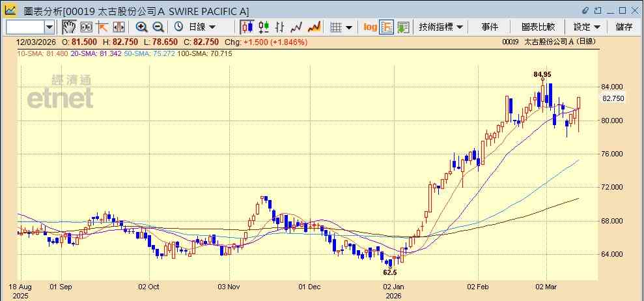
Task: Switch to red-green candlestick chart type
Action: coord(264,27)
